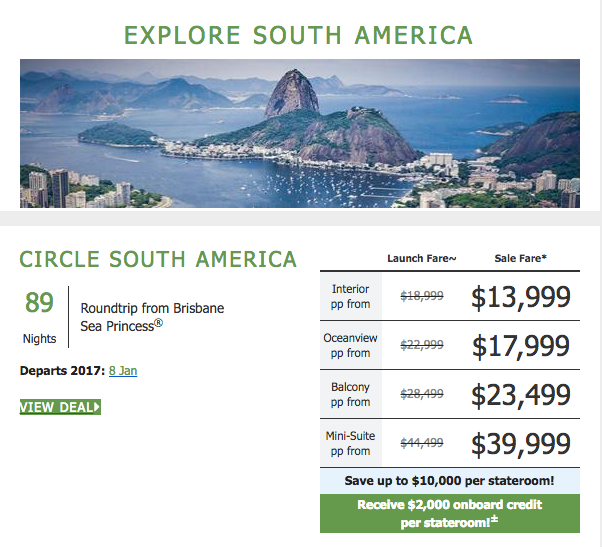Click the Sale Fare column header
The width and height of the screenshot is (602, 551).
(x=520, y=258)
